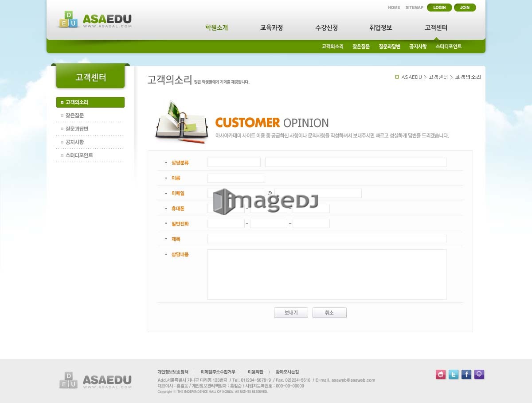Screen dimensions: 532x403
Task: Click into the 이름 name field
Action: pyautogui.click(x=236, y=178)
